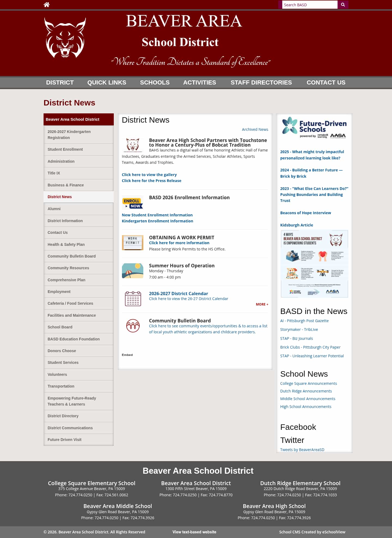
Task: Open the DISTRICT menu
Action: tap(60, 83)
